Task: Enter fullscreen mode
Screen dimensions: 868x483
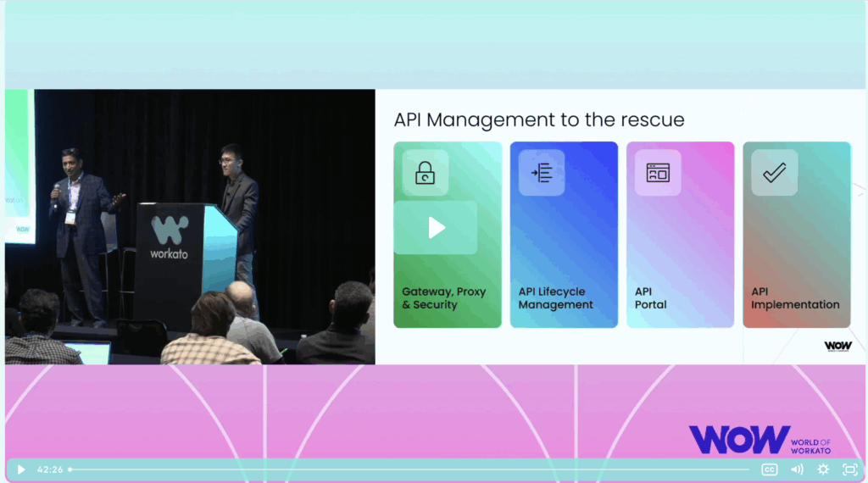Action: (849, 469)
